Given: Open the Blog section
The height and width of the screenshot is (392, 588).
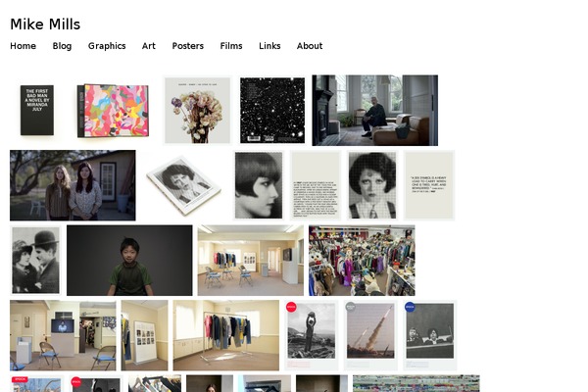Looking at the screenshot, I should click(63, 46).
